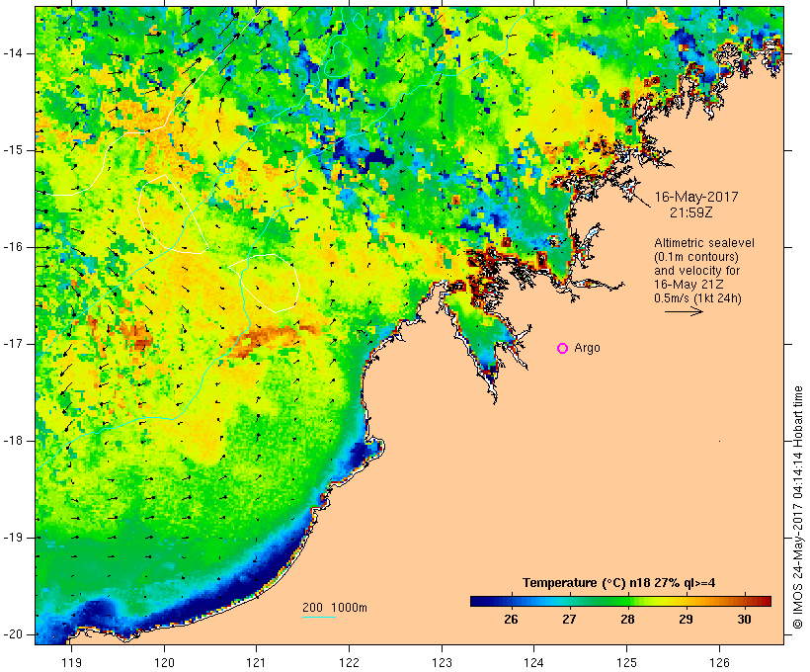Click longitude axis label '120'
The width and height of the screenshot is (810, 672).
point(164,663)
